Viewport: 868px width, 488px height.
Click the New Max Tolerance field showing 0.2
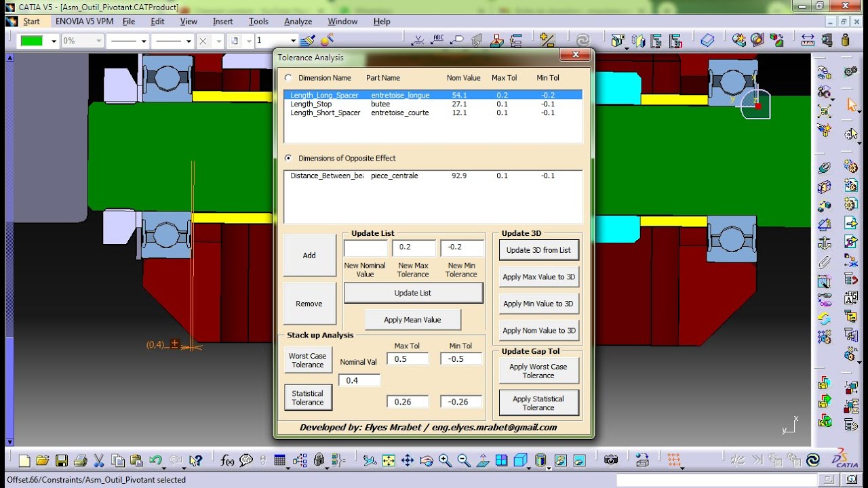click(414, 248)
